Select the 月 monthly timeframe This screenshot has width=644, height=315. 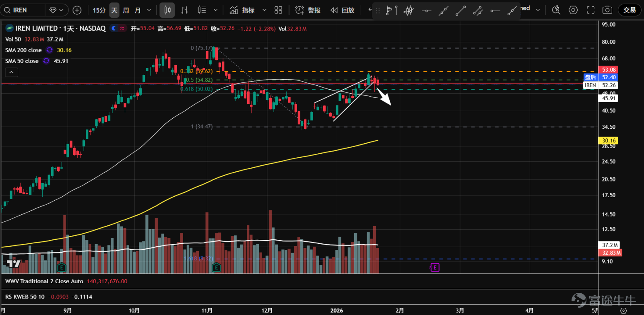[x=138, y=10]
